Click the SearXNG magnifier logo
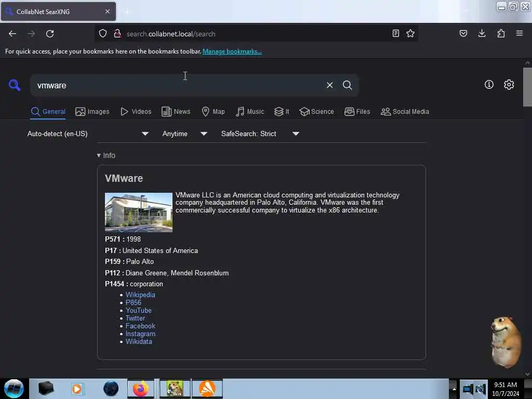Image resolution: width=532 pixels, height=399 pixels. [x=15, y=85]
